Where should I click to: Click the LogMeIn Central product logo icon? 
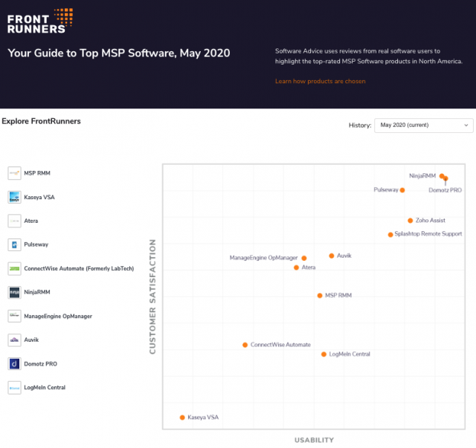click(14, 388)
